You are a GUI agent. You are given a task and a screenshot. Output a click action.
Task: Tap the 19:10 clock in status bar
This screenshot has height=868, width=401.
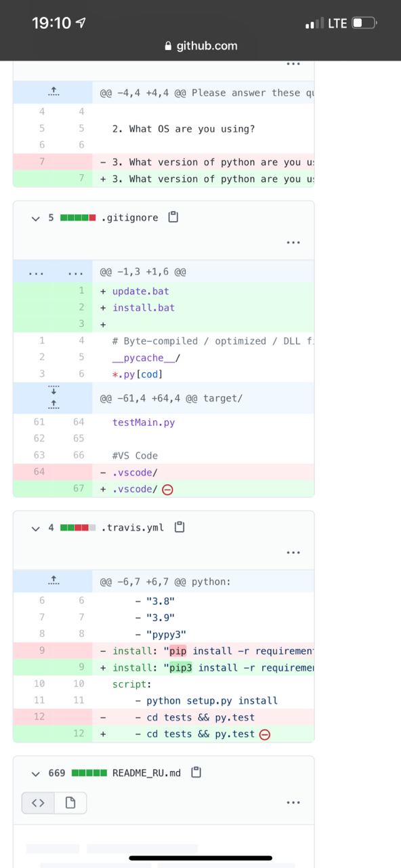pos(51,23)
